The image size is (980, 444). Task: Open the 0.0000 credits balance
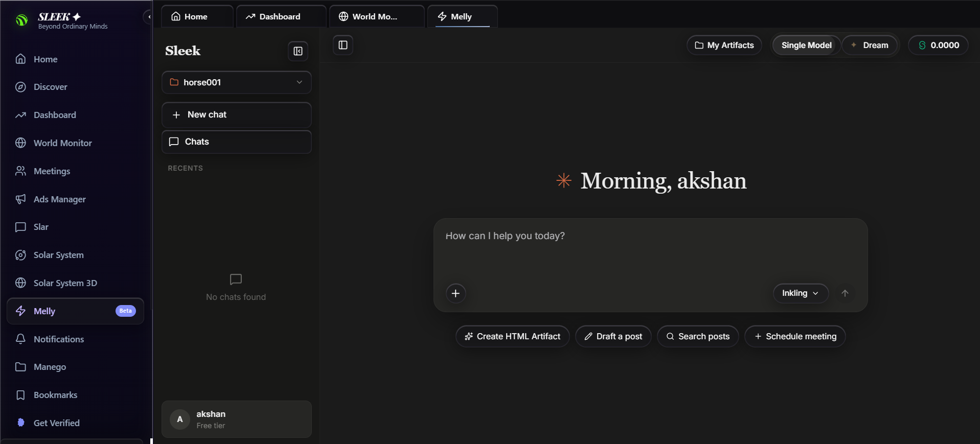click(x=939, y=45)
